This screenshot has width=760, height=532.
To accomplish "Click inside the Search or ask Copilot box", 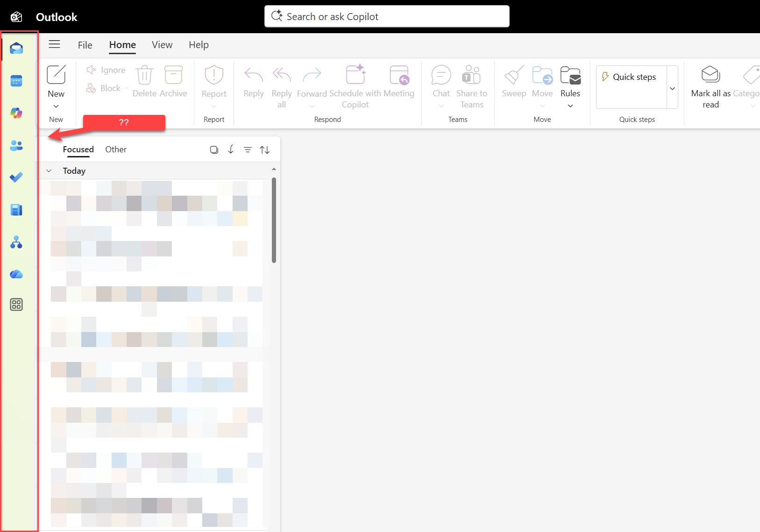I will coord(387,16).
